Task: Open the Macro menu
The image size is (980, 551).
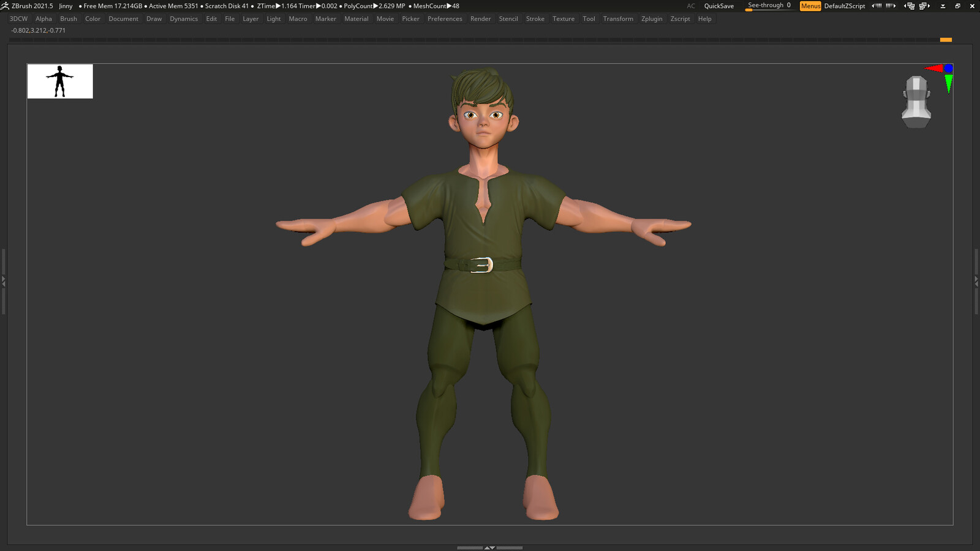Action: [x=298, y=19]
